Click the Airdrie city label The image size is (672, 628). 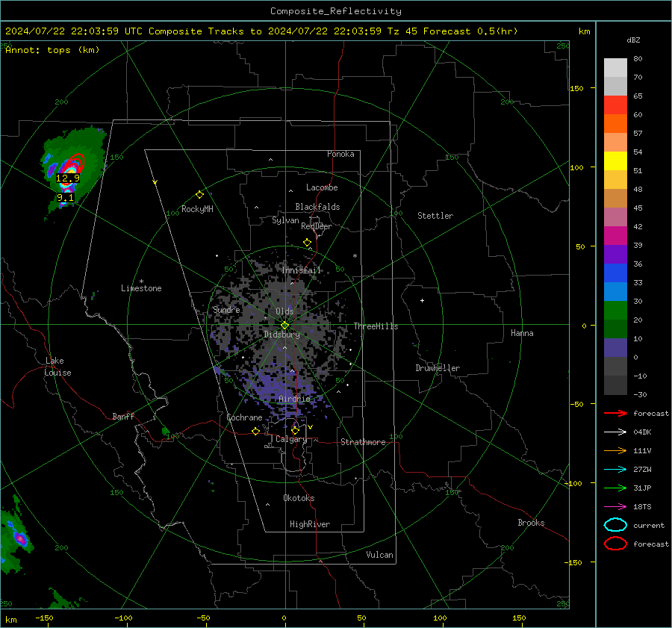pyautogui.click(x=294, y=399)
